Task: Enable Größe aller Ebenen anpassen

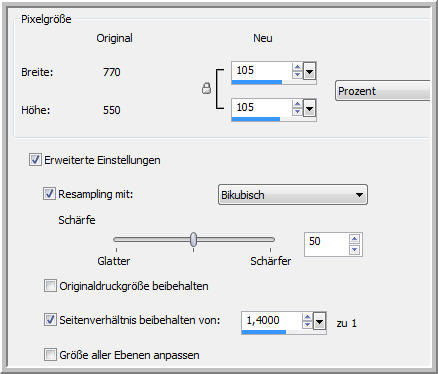Action: (50, 355)
